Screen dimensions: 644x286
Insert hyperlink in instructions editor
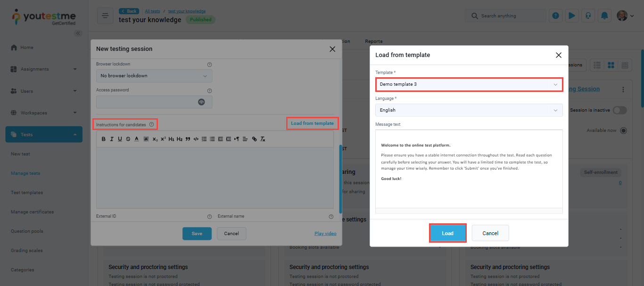tap(255, 139)
